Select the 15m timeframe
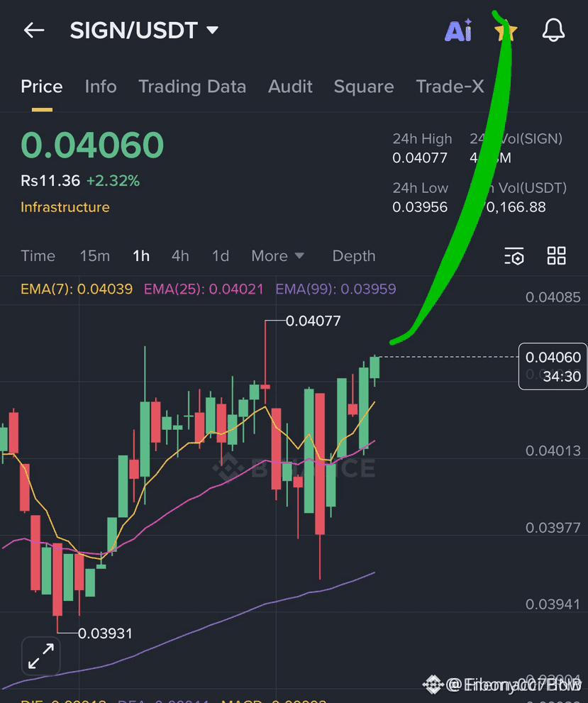The height and width of the screenshot is (703, 588). point(94,255)
